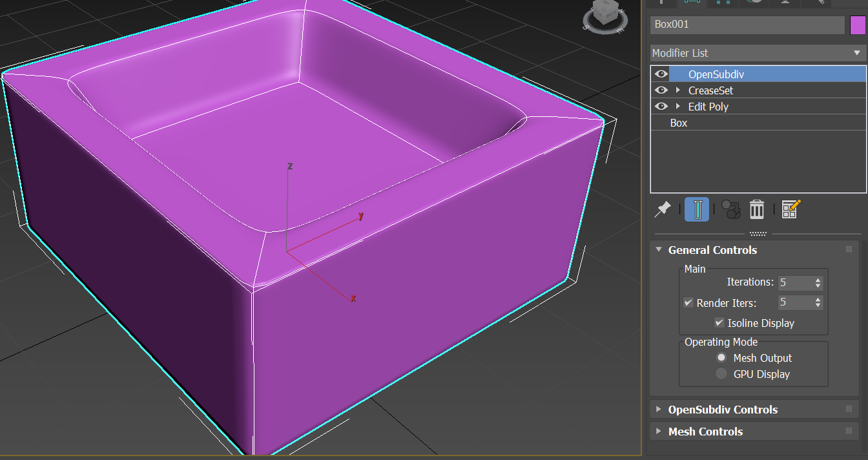This screenshot has width=868, height=460.
Task: Pin the modifier stack
Action: pos(663,209)
